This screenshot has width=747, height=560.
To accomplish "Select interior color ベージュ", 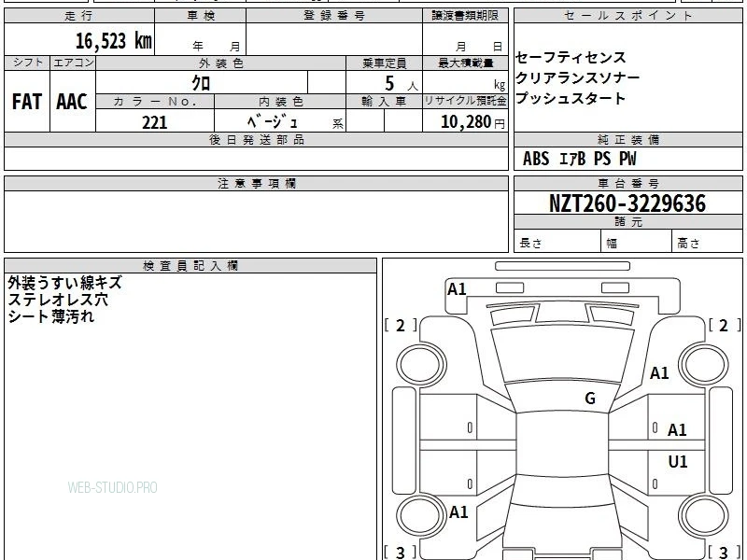I will (273, 122).
